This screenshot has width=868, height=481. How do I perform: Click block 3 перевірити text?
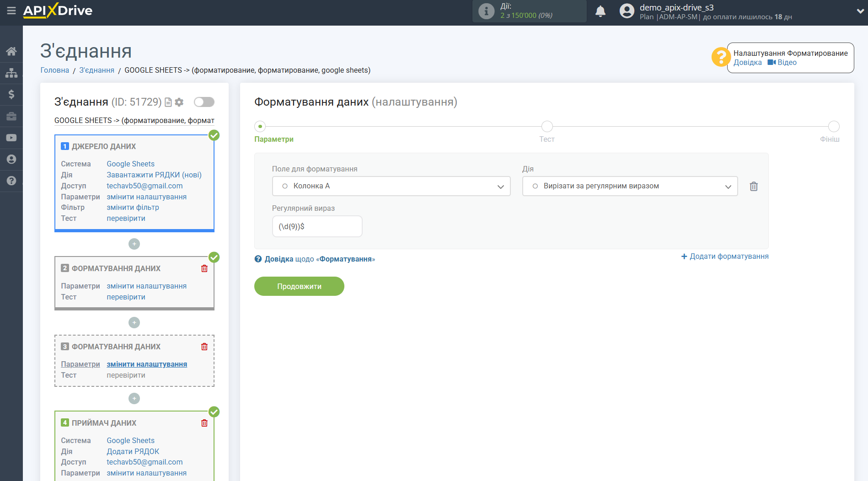(126, 375)
